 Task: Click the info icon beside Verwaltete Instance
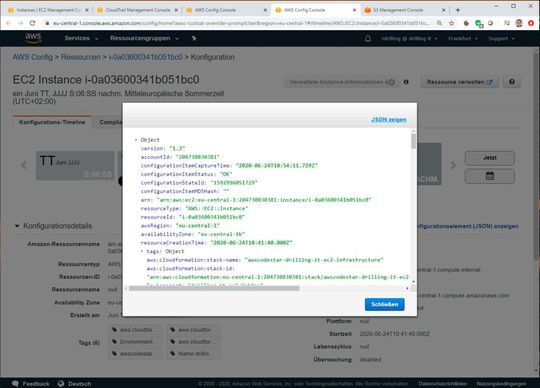(406, 82)
